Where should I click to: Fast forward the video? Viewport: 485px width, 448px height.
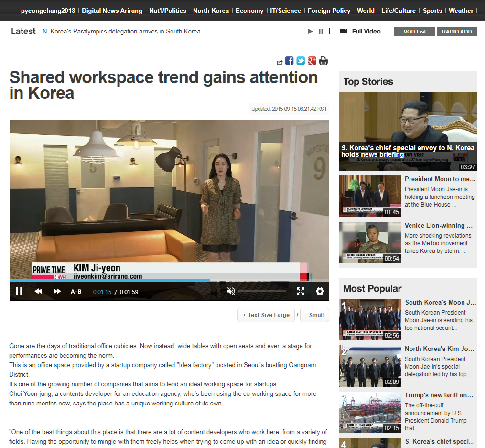57,291
